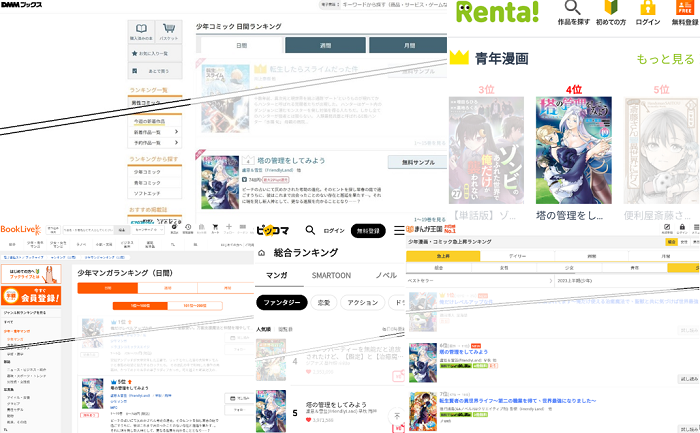Open 塔の管理をしてみよう cover in DMM Books

(220, 183)
